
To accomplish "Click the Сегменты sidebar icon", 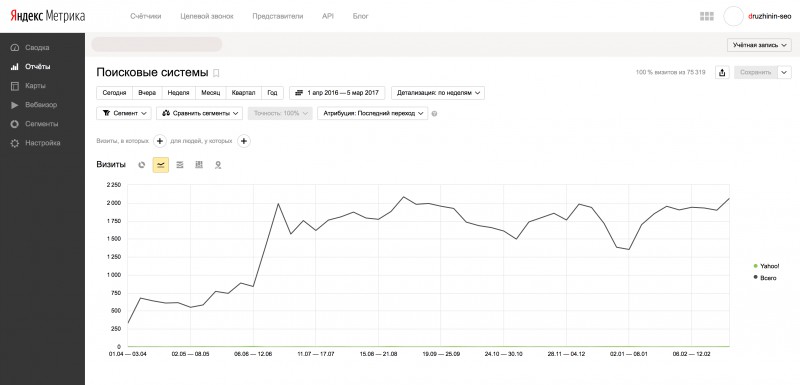I will (x=15, y=124).
